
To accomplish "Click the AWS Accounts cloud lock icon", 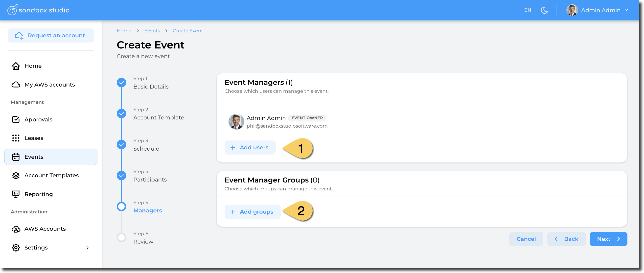I will 16,229.
